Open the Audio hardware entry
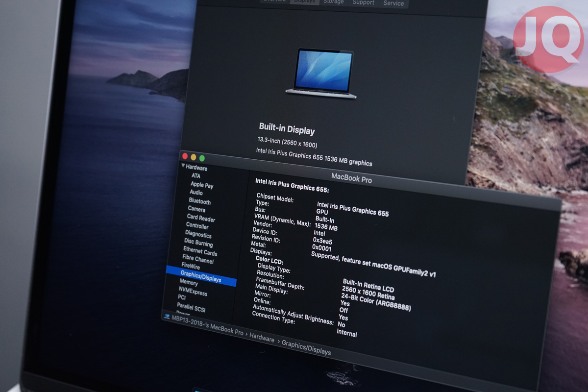This screenshot has width=588, height=392. 196,193
